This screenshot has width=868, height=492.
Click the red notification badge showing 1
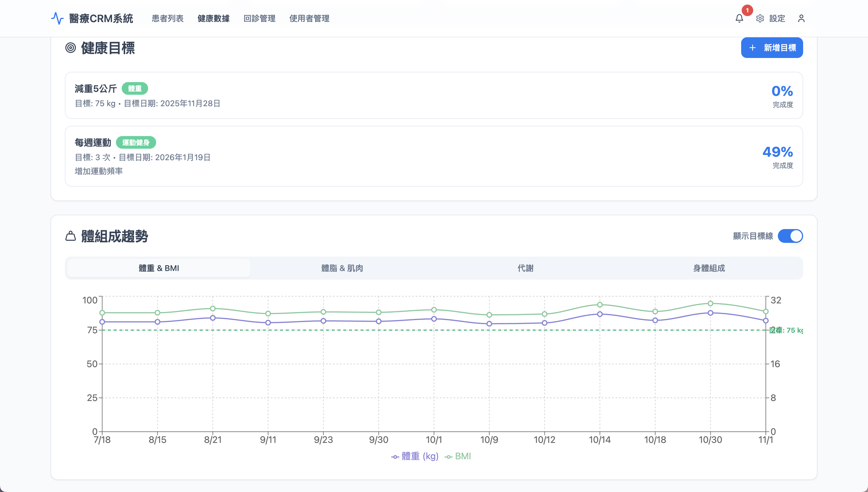(x=747, y=10)
